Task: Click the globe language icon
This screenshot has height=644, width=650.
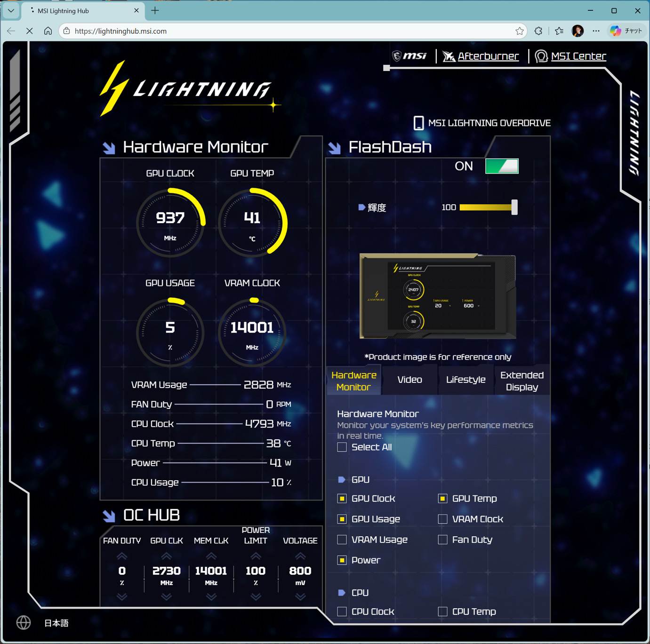Action: [x=23, y=622]
